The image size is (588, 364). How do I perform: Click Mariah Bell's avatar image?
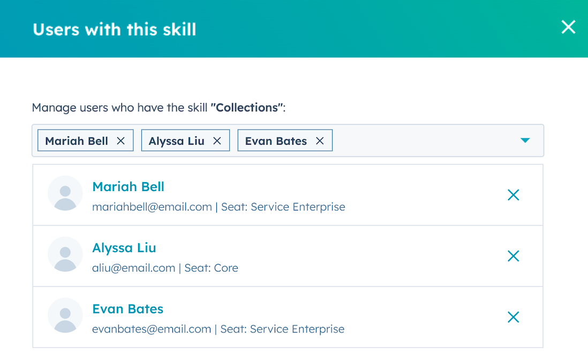pyautogui.click(x=65, y=194)
